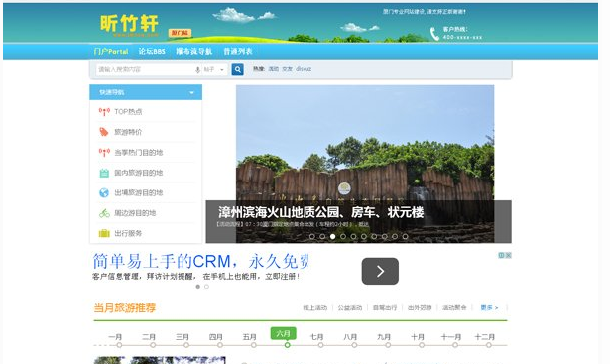This screenshot has height=364, width=610.
Task: Click the 出行服务 suitcase icon
Action: click(x=104, y=233)
